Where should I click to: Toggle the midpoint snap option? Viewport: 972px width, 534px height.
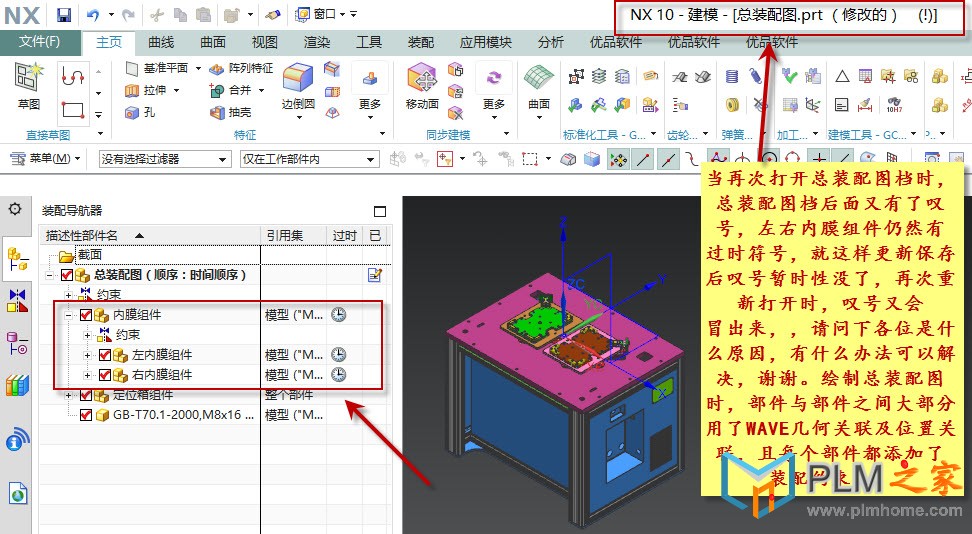click(x=668, y=160)
